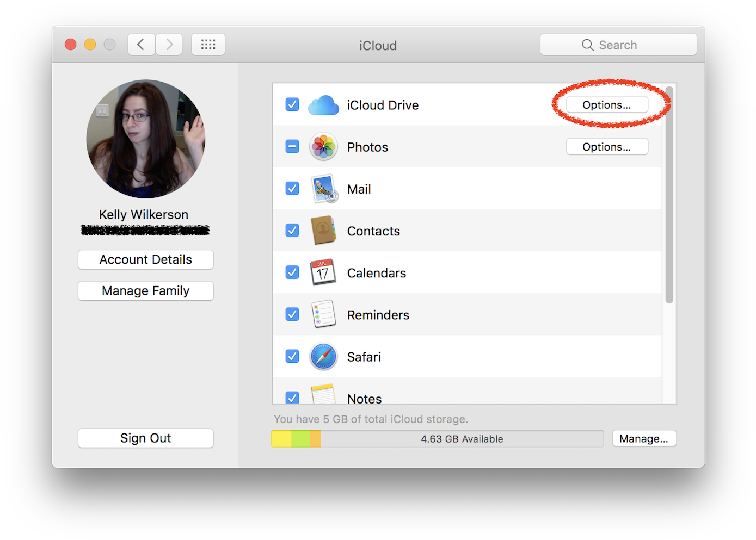The width and height of the screenshot is (756, 540).
Task: Enable the Photos checkbox fully
Action: tap(292, 146)
